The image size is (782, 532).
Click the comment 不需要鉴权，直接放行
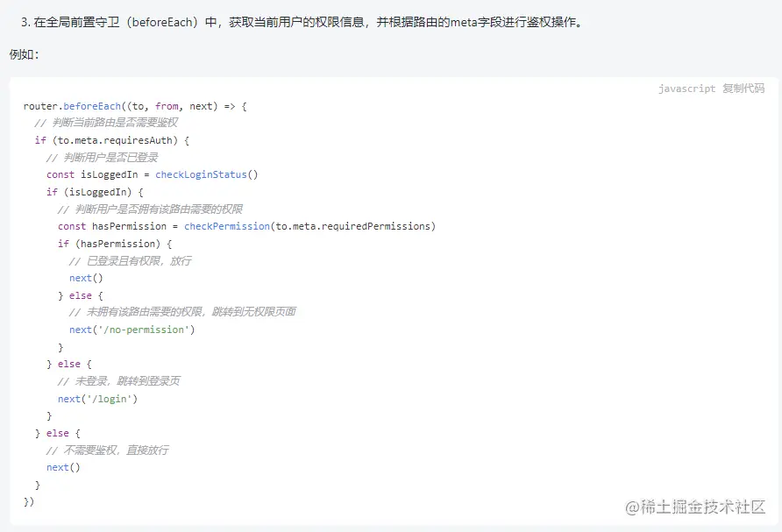107,450
